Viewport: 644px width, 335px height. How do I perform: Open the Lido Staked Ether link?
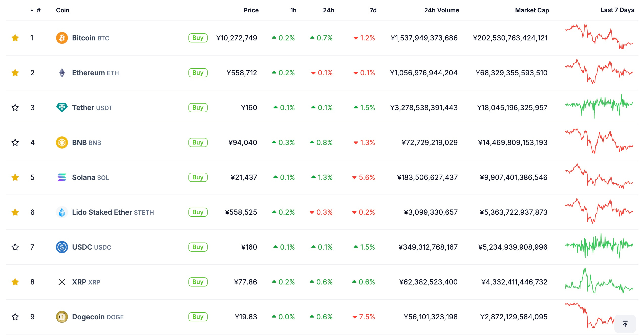[102, 212]
